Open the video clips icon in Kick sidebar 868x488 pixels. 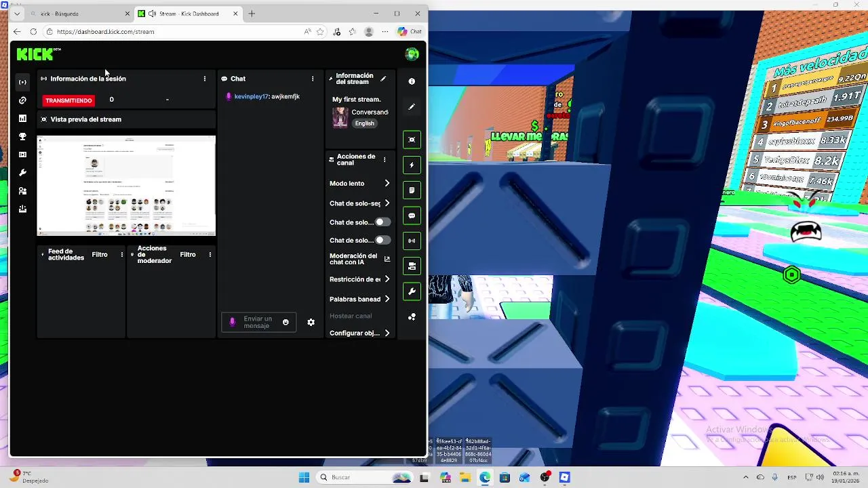click(x=22, y=155)
